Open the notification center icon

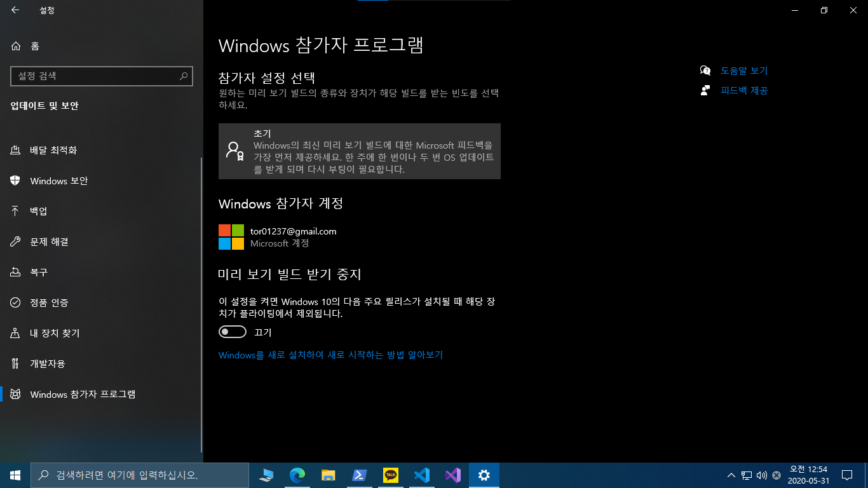pos(847,475)
